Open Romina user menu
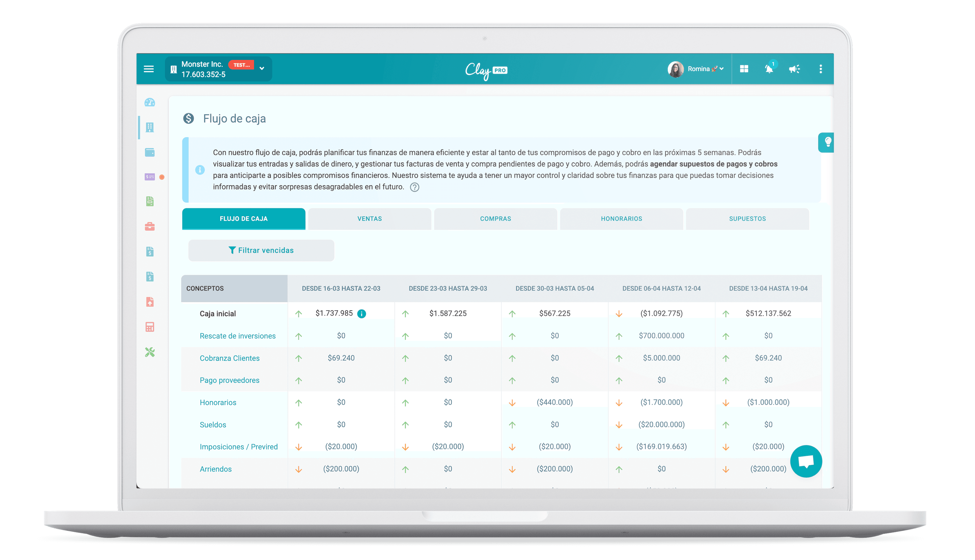The height and width of the screenshot is (560, 975). [705, 69]
